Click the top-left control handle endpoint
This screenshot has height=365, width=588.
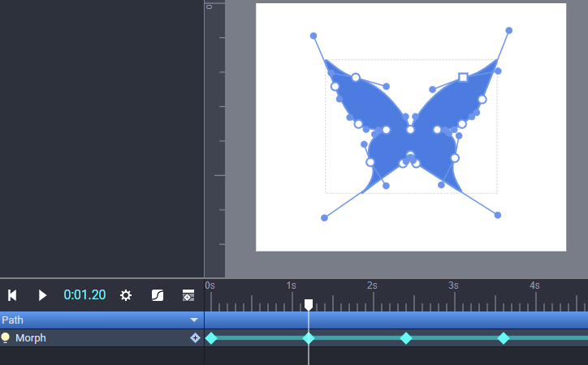(x=313, y=36)
